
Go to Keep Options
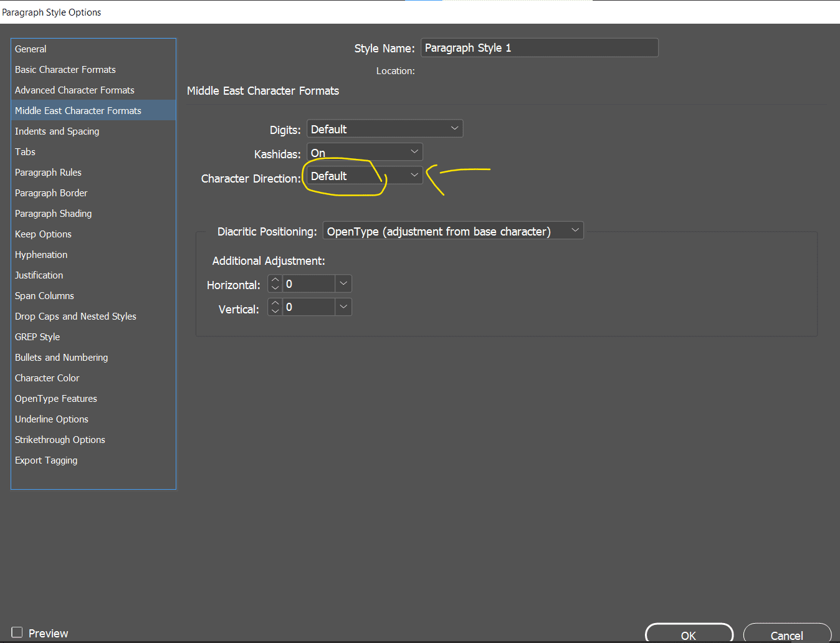[x=93, y=234]
